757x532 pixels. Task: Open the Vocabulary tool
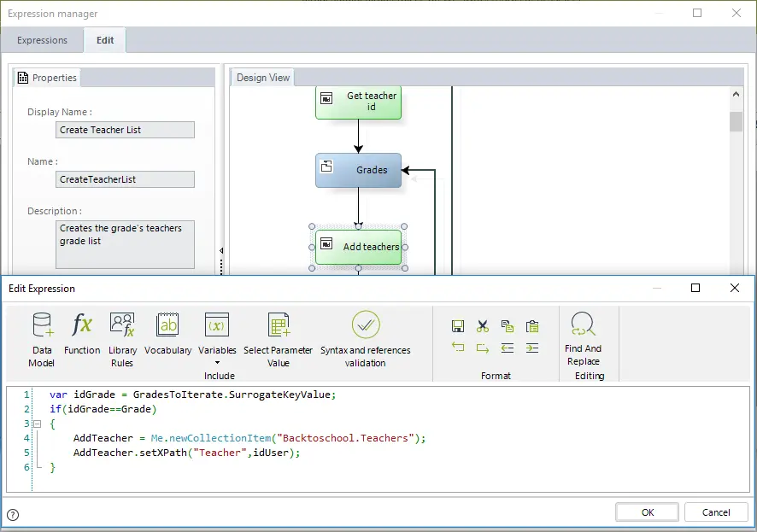click(168, 333)
